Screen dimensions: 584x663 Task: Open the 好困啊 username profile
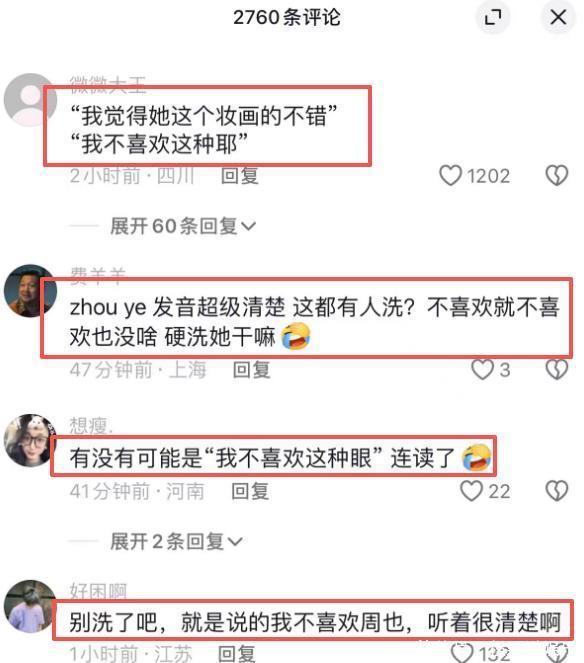click(98, 591)
